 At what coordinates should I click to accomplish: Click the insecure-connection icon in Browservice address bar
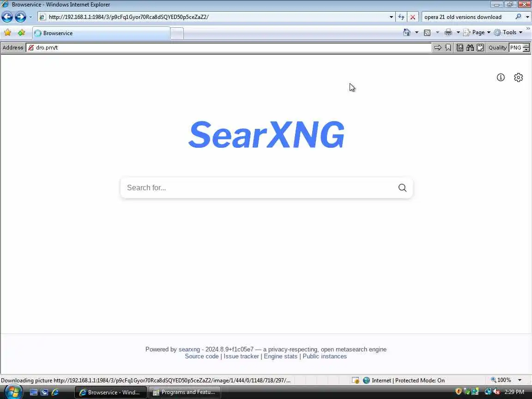(31, 48)
